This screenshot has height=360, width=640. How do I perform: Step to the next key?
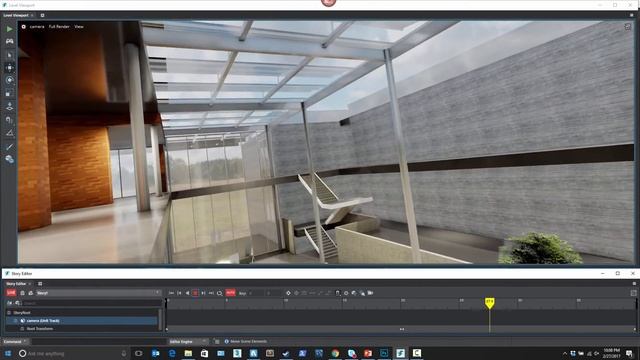[x=203, y=293]
